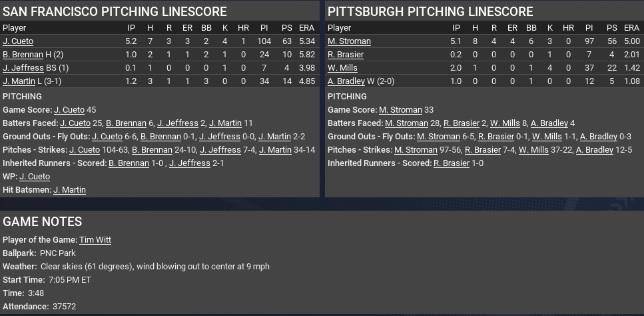Open A. Bradley in Pittsburgh Pitches - Strikes line
The width and height of the screenshot is (644, 316).
594,150
